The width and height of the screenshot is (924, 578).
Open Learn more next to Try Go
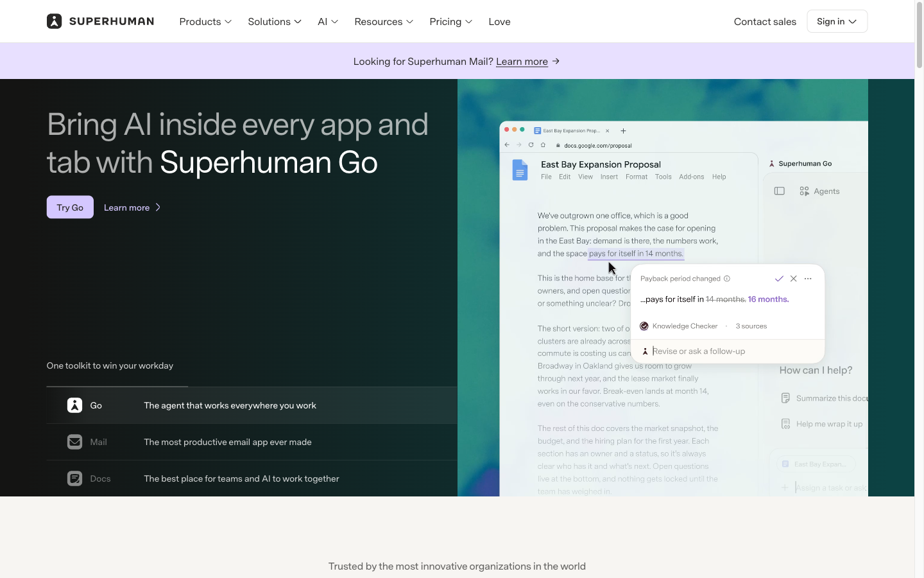click(132, 207)
